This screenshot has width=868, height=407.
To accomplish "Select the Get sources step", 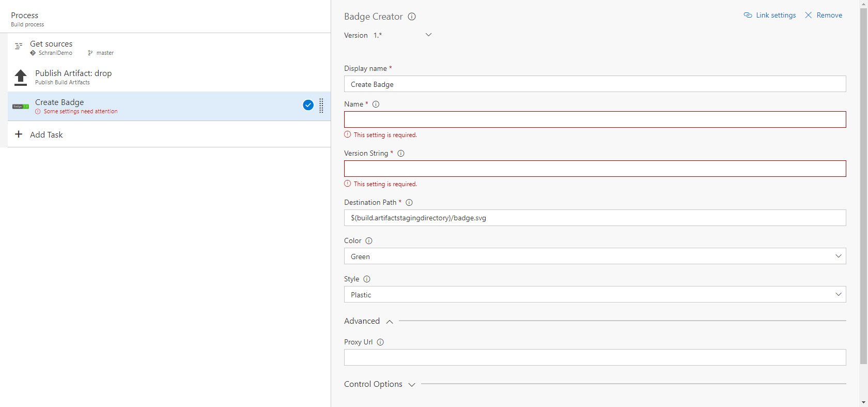I will [x=169, y=48].
